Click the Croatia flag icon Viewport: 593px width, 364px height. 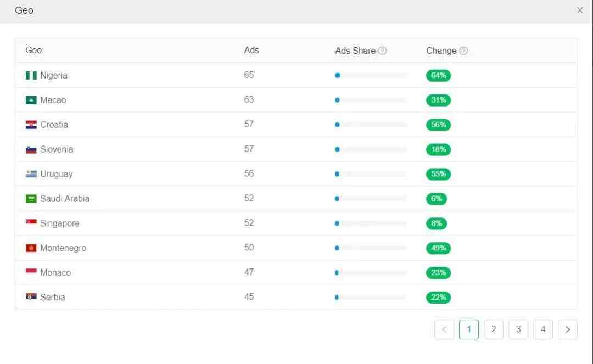tap(31, 125)
